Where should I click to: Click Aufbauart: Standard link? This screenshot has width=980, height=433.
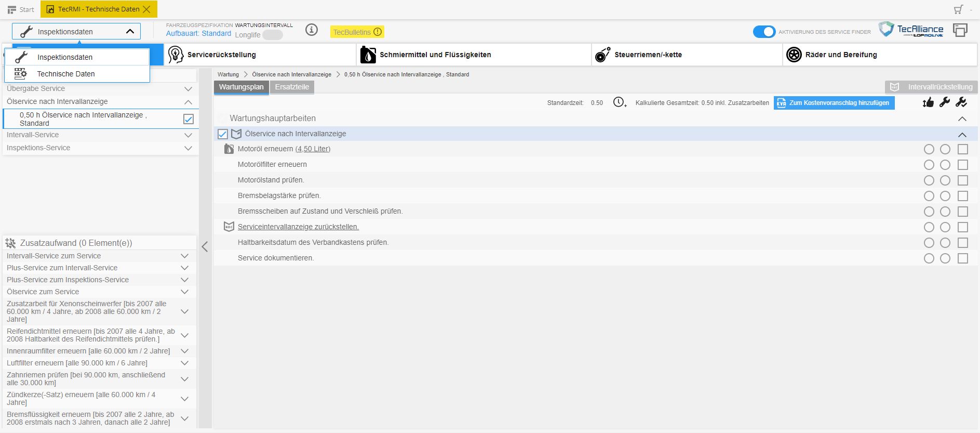click(198, 33)
